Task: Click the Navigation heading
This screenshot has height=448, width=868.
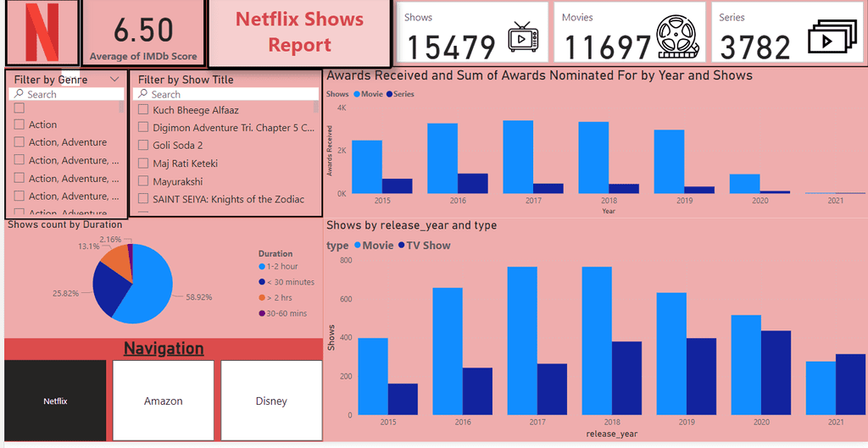Action: click(x=164, y=348)
